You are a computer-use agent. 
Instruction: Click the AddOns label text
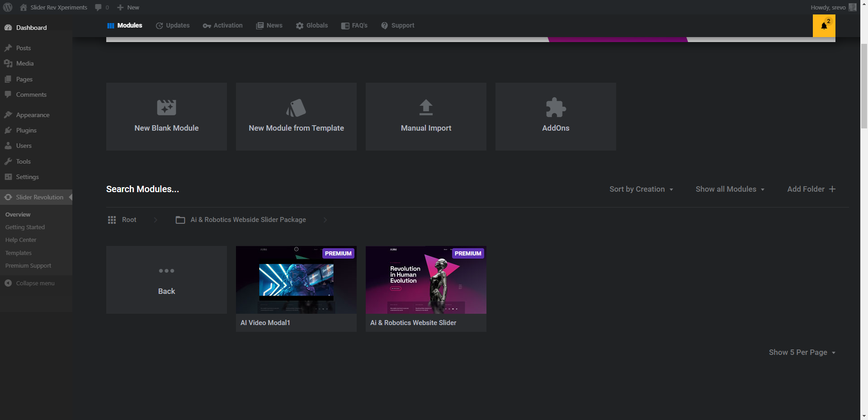(x=556, y=128)
